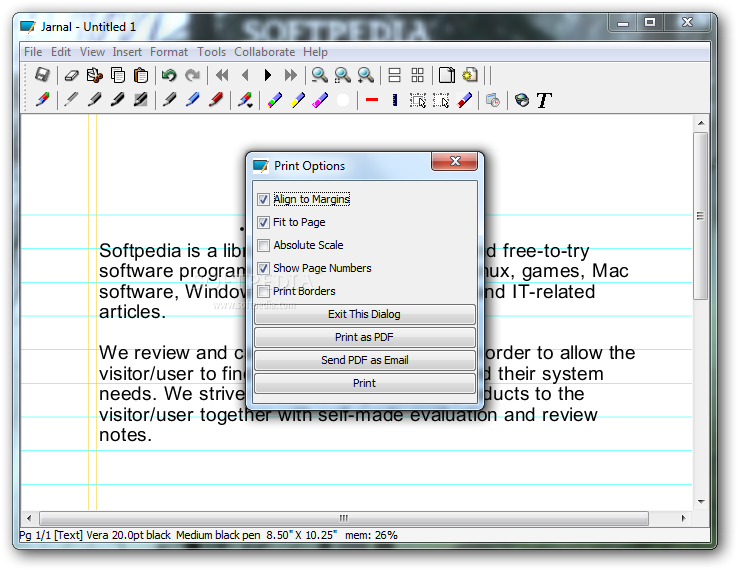
Task: Uncheck Align to Margins
Action: point(264,199)
